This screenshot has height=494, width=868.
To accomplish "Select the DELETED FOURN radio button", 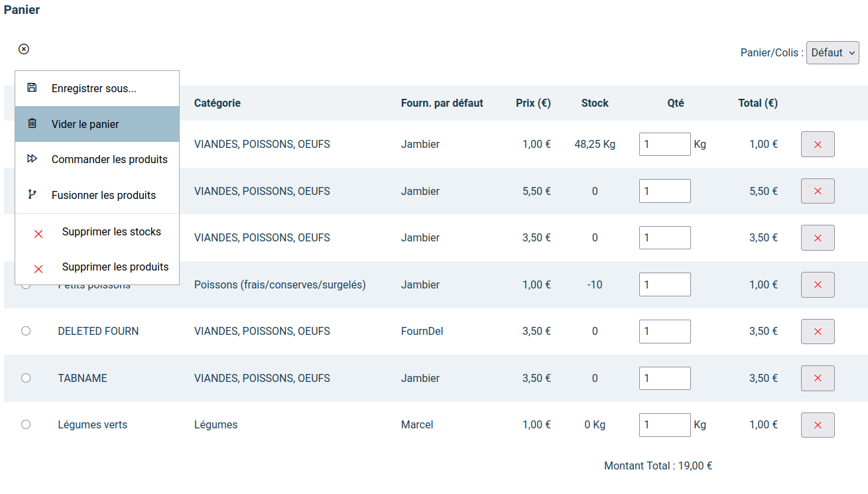I will [26, 331].
